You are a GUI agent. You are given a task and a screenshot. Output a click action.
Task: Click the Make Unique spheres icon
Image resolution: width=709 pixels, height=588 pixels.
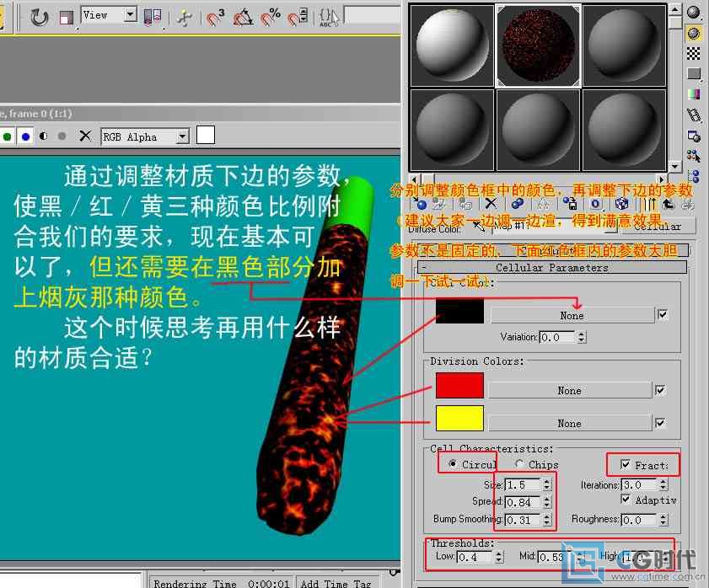(x=518, y=204)
